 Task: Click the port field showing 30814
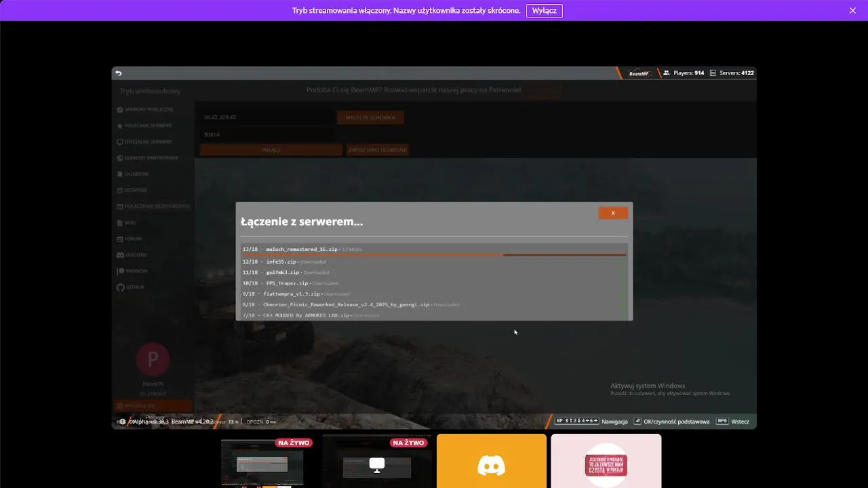pyautogui.click(x=267, y=134)
